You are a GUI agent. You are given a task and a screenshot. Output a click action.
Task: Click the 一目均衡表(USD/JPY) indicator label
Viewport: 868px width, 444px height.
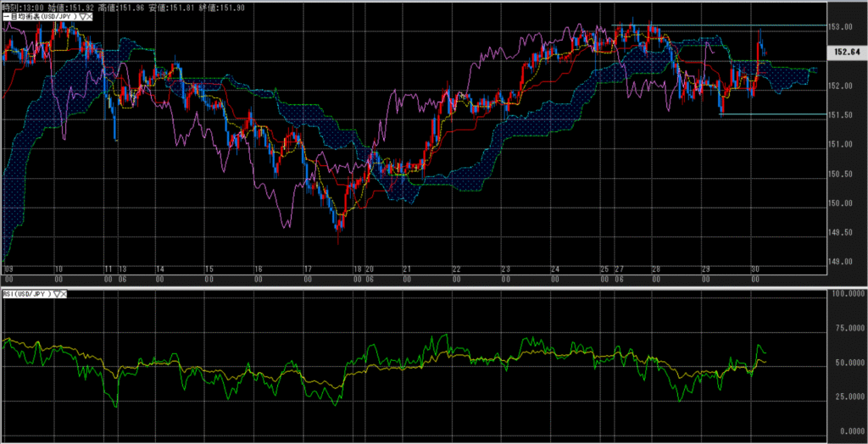tap(39, 18)
